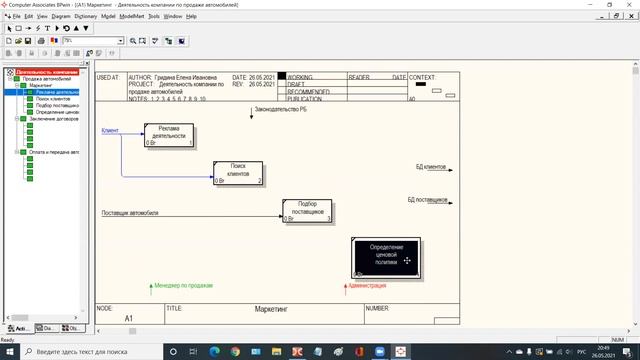Click the zoom-to-selection rectangle icon
640x360 pixels.
coord(142,41)
